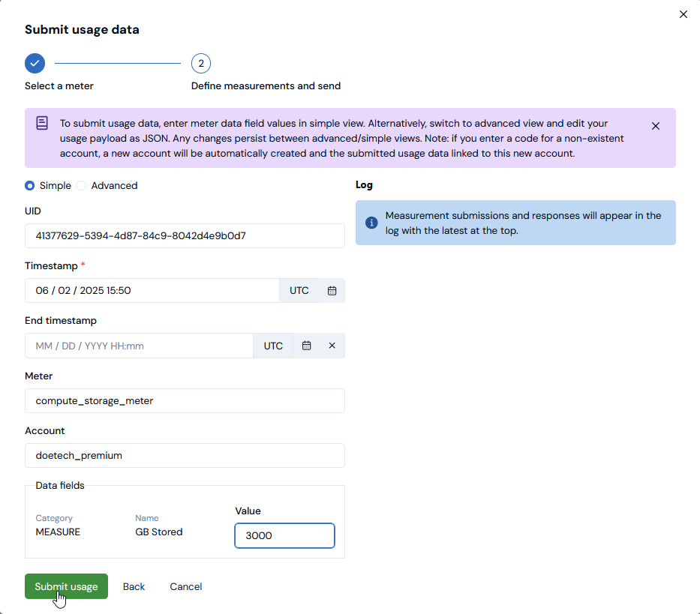Open the End timestamp calendar picker
The width and height of the screenshot is (700, 614).
306,346
